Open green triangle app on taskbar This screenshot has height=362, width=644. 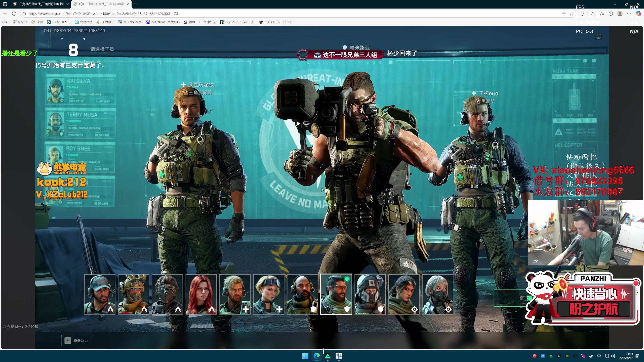point(328,356)
